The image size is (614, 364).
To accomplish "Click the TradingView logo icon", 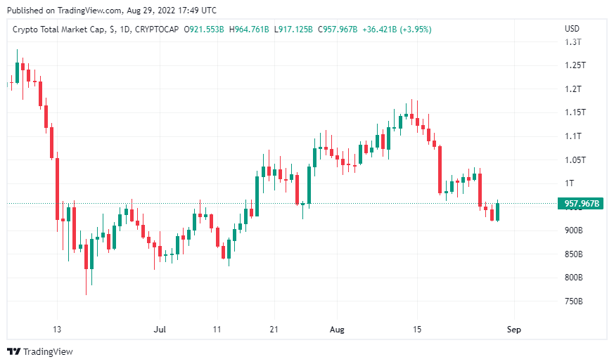I will point(14,351).
